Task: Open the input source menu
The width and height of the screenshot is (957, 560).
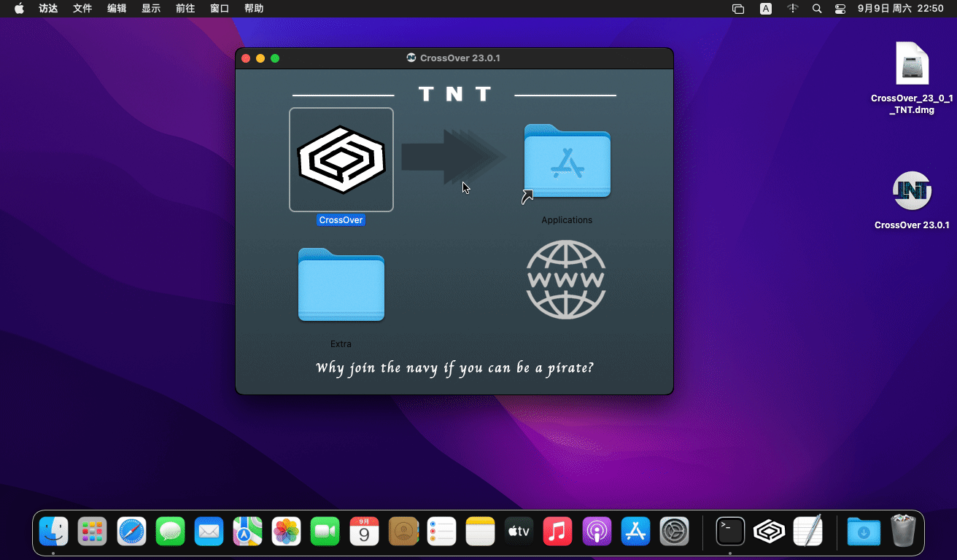Action: pos(766,9)
